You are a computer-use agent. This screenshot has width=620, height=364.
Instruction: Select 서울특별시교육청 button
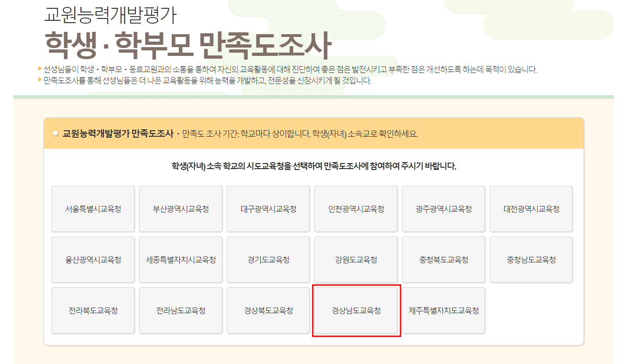(x=93, y=209)
